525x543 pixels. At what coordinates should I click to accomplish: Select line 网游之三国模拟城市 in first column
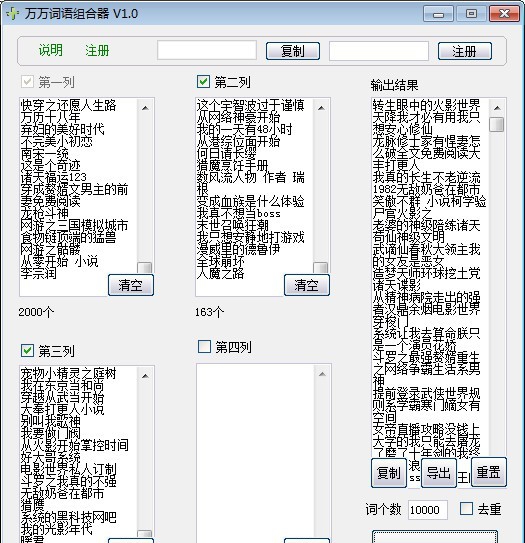coord(74,225)
